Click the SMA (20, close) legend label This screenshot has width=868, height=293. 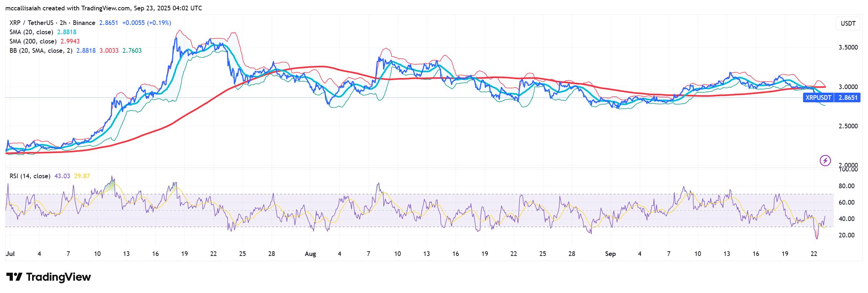[x=31, y=32]
